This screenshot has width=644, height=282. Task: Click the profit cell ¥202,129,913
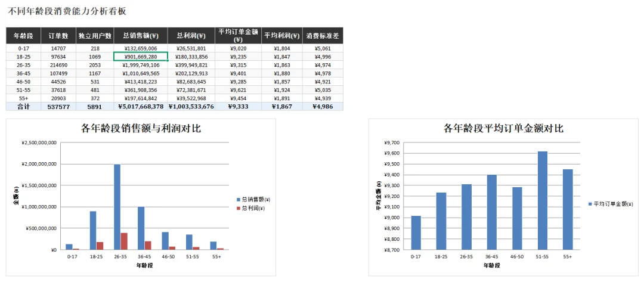pyautogui.click(x=191, y=73)
